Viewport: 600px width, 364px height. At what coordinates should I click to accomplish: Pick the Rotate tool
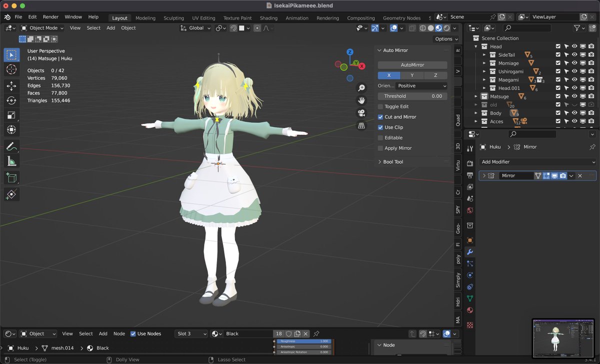coord(11,101)
